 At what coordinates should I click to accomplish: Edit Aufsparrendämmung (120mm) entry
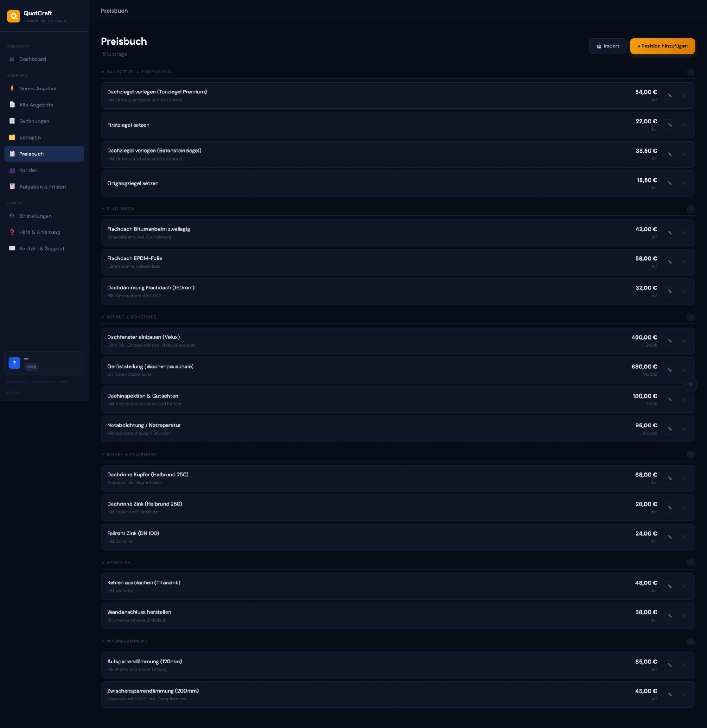[670, 665]
